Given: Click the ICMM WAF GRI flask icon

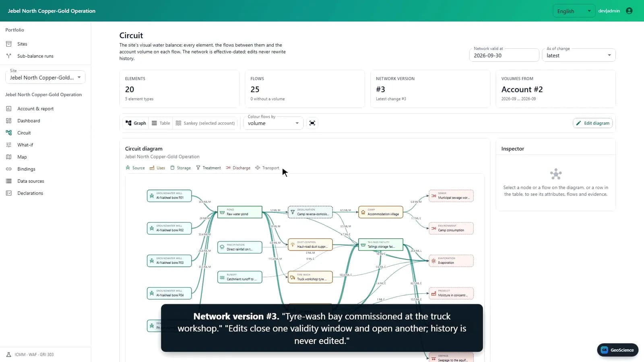Looking at the screenshot, I should coord(9,354).
